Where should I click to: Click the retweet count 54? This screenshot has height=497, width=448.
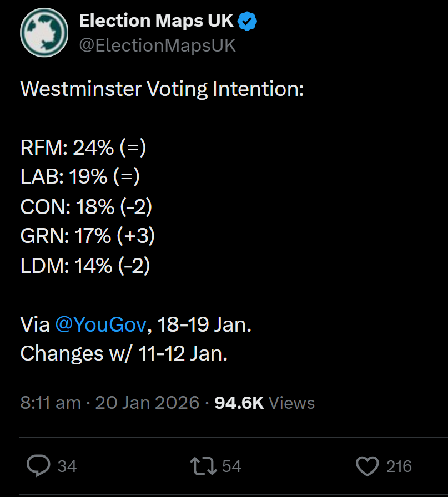click(x=231, y=466)
